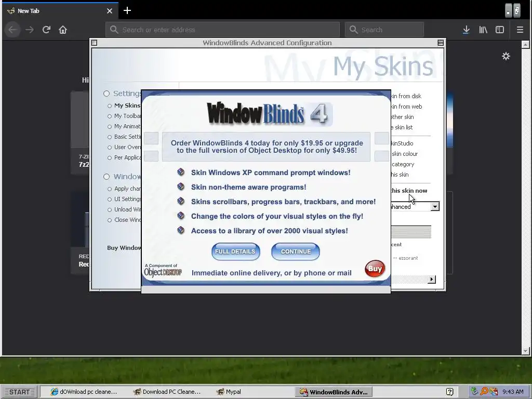This screenshot has height=399, width=532.
Task: Click the Buy WindowBlinds link
Action: [124, 248]
